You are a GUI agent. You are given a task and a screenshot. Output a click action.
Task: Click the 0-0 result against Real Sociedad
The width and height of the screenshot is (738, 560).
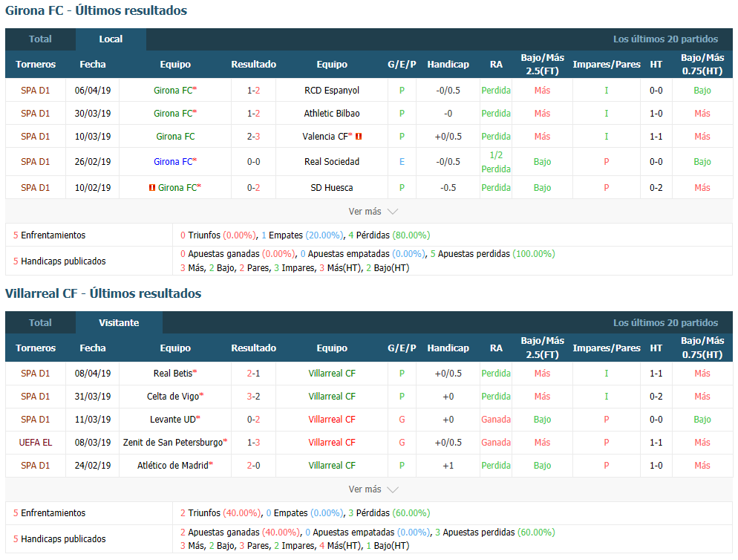(x=254, y=162)
